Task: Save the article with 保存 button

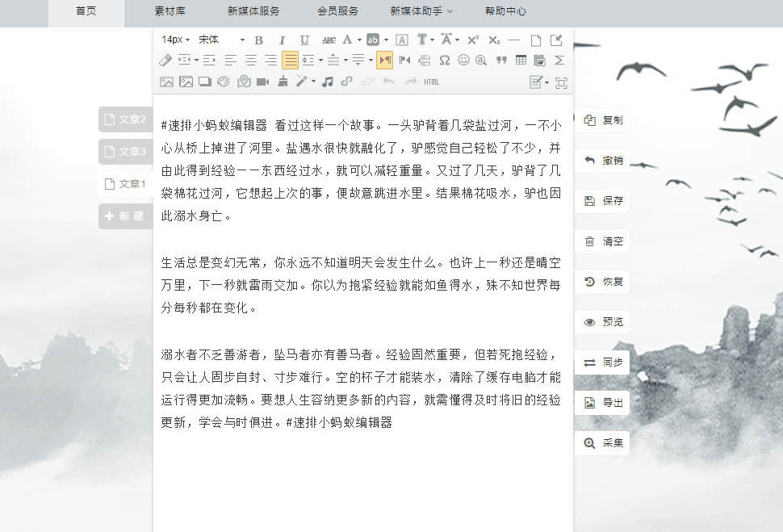Action: 602,200
